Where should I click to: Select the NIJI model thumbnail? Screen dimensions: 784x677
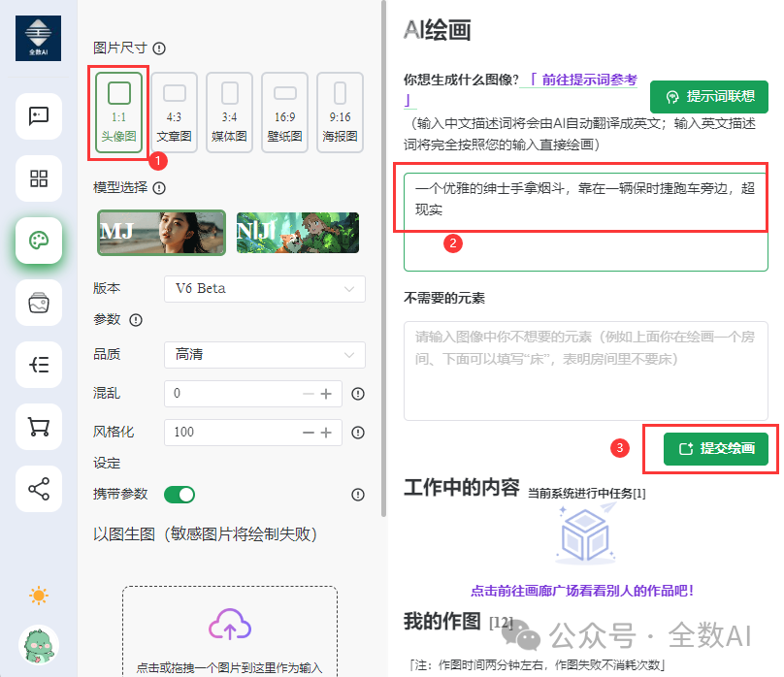coord(297,233)
